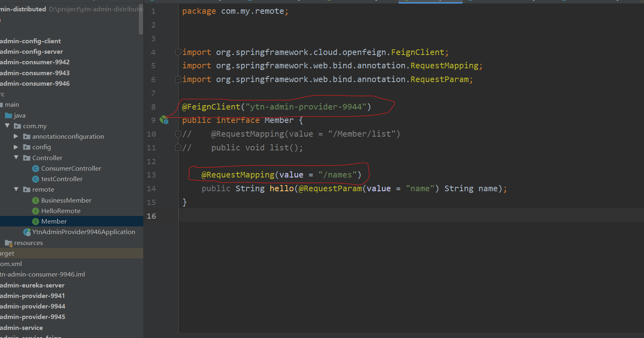
Task: Select the resources folder
Action: pos(28,243)
